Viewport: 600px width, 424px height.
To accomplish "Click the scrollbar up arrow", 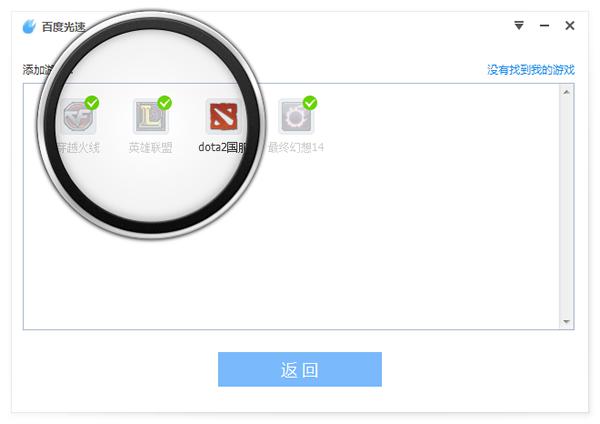I will (x=566, y=92).
